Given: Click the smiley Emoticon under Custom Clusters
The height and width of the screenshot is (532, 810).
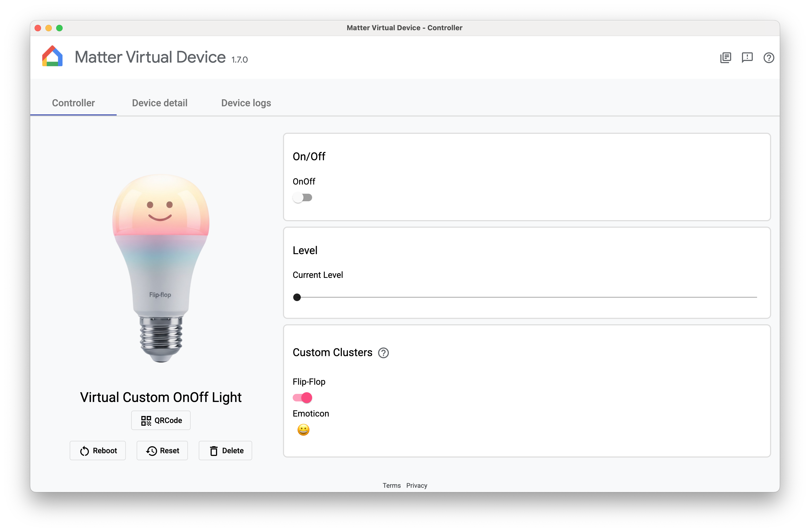Looking at the screenshot, I should [x=303, y=429].
